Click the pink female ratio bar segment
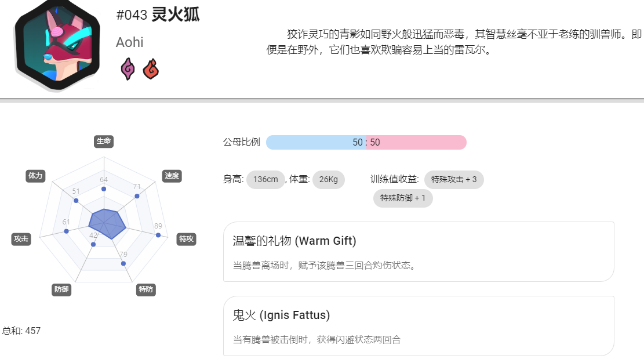This screenshot has height=359, width=644. tap(416, 143)
